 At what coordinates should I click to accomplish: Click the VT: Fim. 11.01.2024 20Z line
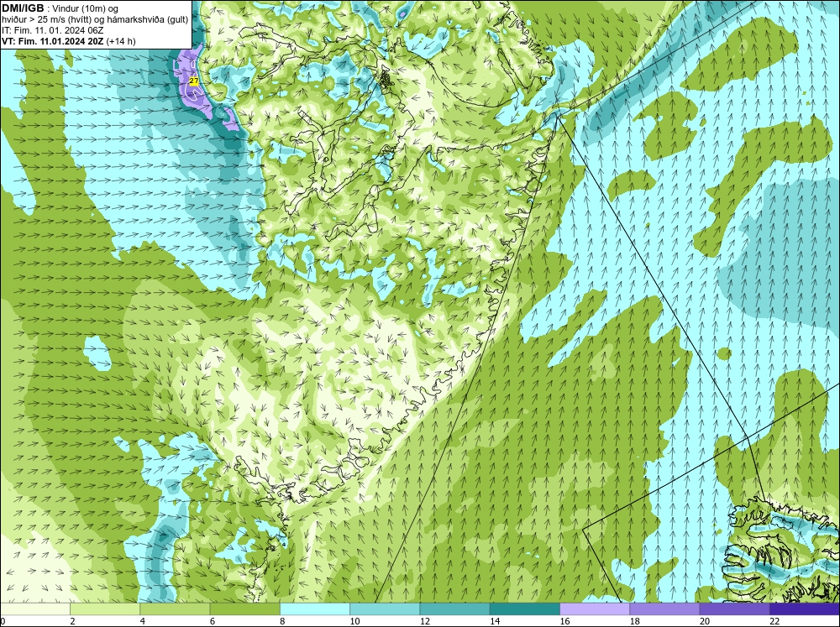tap(69, 41)
